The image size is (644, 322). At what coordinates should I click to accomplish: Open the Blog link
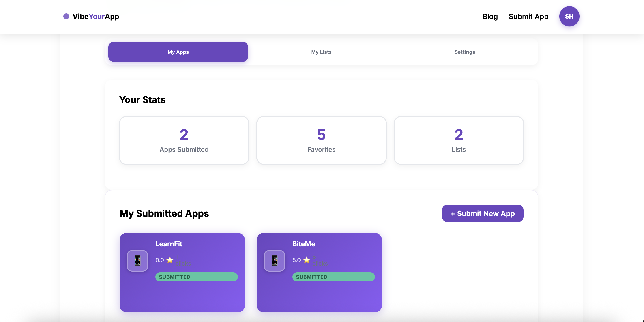point(490,17)
